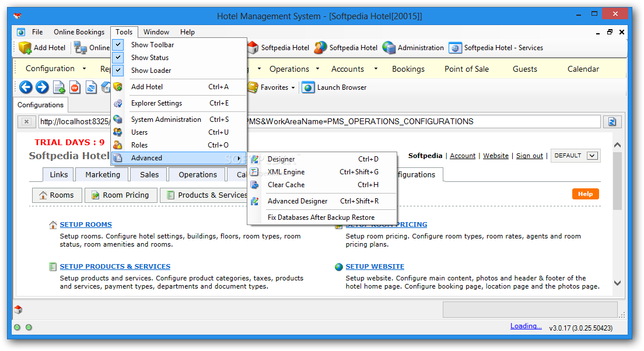Open the File menu
Image resolution: width=644 pixels, height=351 pixels.
[x=37, y=32]
